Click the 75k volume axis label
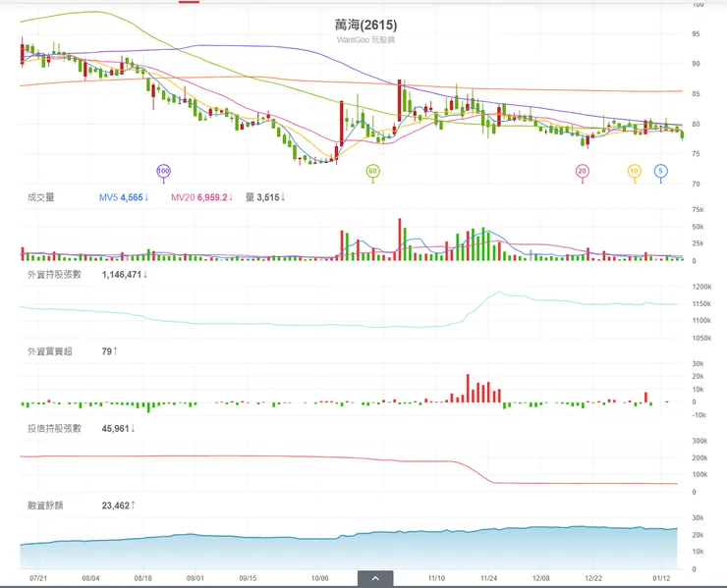The image size is (727, 588). pyautogui.click(x=698, y=209)
